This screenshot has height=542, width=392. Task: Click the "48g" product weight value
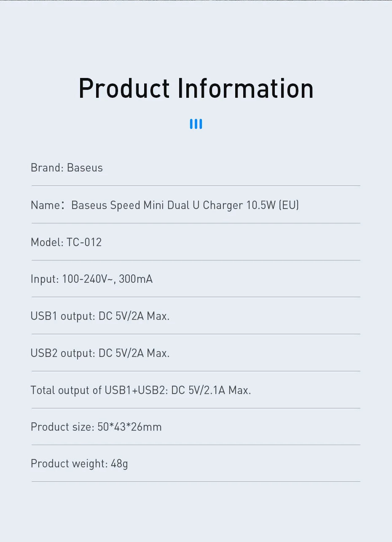[x=119, y=464]
